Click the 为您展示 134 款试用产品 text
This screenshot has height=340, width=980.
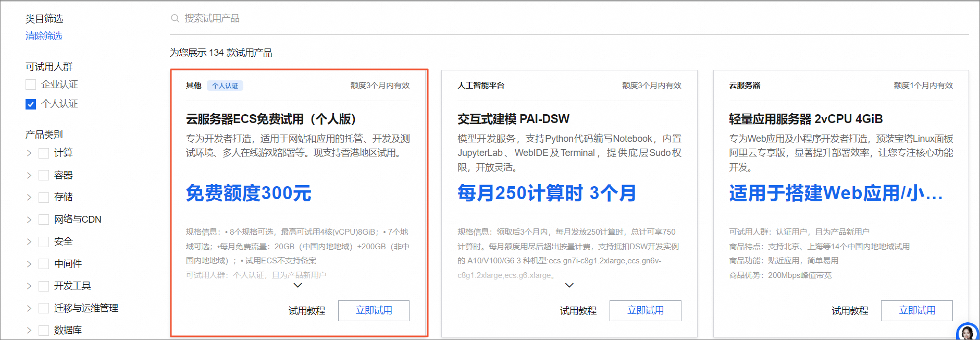pyautogui.click(x=221, y=53)
